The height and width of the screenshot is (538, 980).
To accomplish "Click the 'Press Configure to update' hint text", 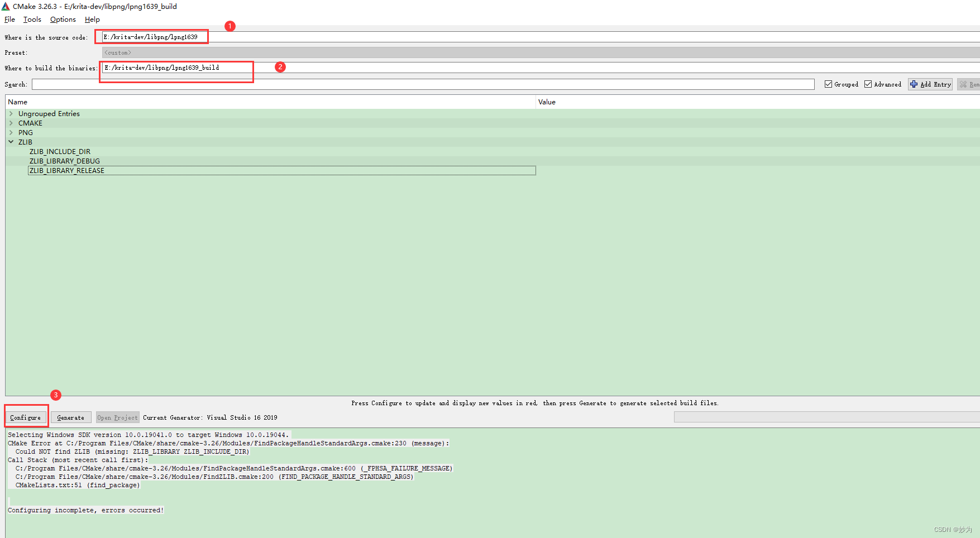I will click(x=535, y=403).
